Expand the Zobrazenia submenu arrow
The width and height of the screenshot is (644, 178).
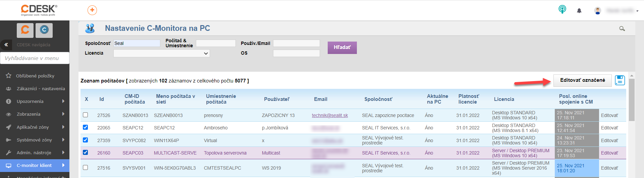(63, 114)
